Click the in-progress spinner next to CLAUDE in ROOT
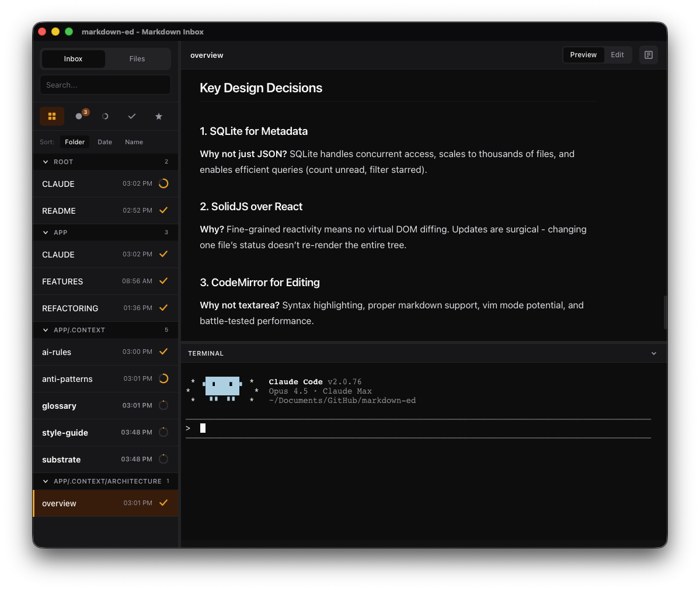The image size is (700, 591). pyautogui.click(x=163, y=183)
